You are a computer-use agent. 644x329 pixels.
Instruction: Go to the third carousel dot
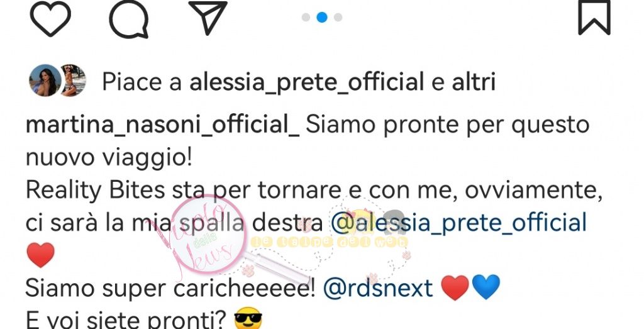pos(338,17)
